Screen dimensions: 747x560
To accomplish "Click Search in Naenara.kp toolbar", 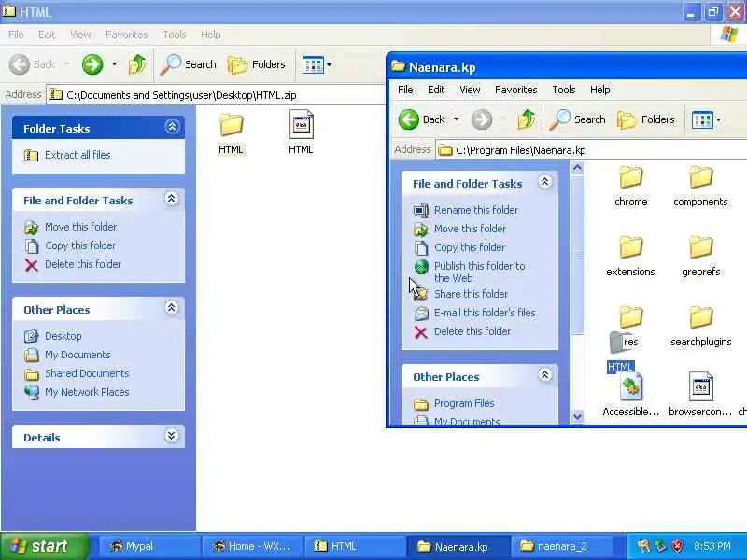I will pyautogui.click(x=577, y=119).
